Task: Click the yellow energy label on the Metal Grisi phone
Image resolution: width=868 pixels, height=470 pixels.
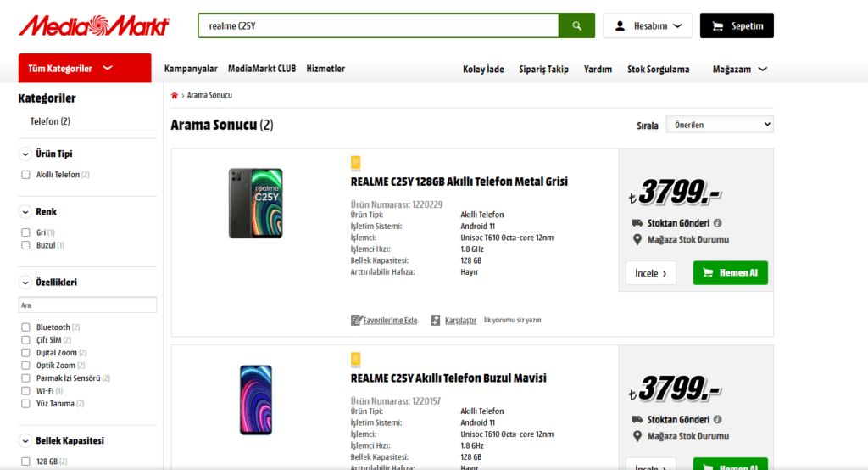Action: tap(356, 163)
